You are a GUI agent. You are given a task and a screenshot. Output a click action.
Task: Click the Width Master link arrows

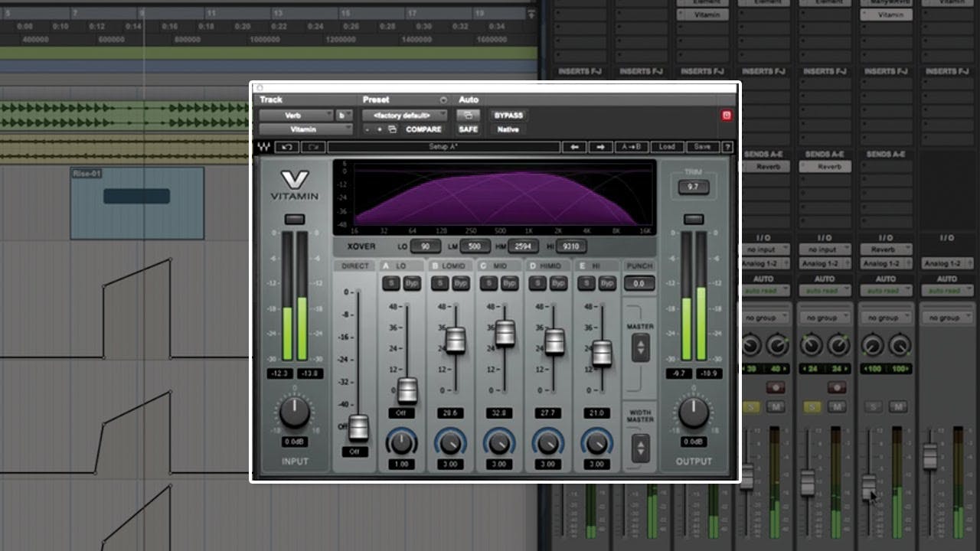point(640,448)
